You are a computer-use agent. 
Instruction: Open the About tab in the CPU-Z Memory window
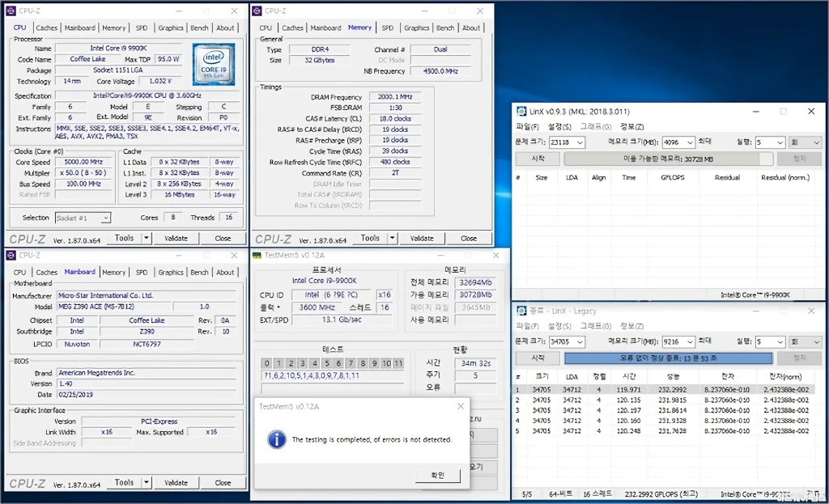[471, 28]
